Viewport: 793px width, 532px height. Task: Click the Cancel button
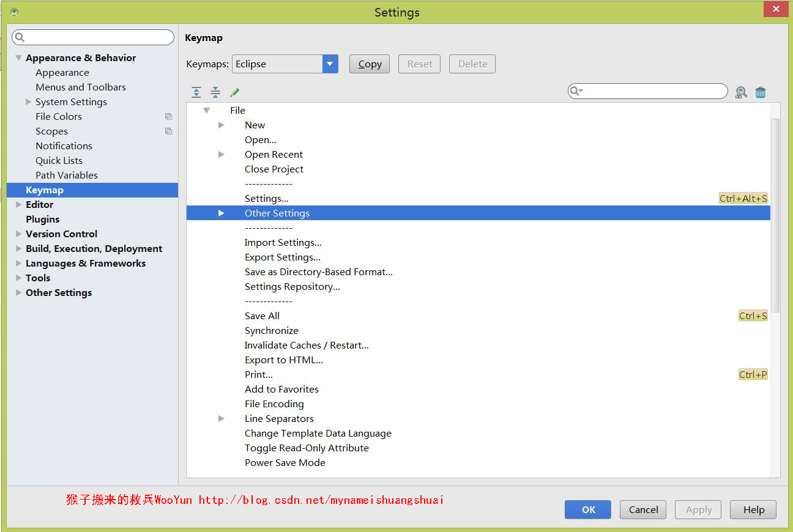643,509
